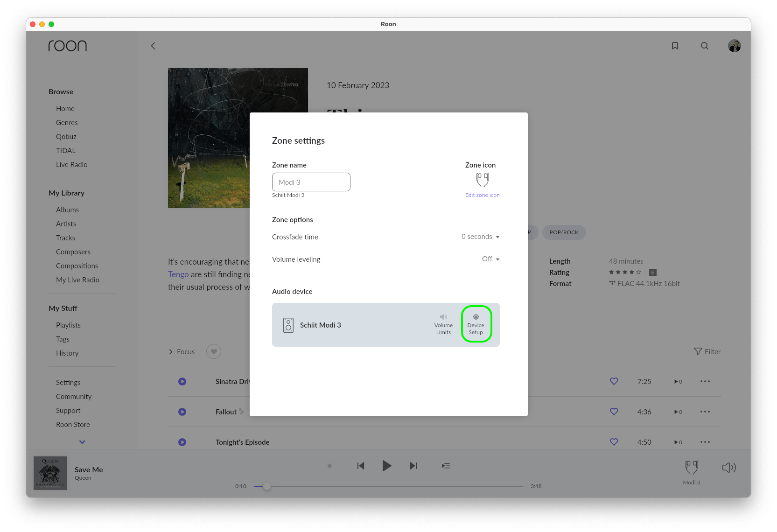Expand the Focus options
The width and height of the screenshot is (777, 532).
[182, 352]
